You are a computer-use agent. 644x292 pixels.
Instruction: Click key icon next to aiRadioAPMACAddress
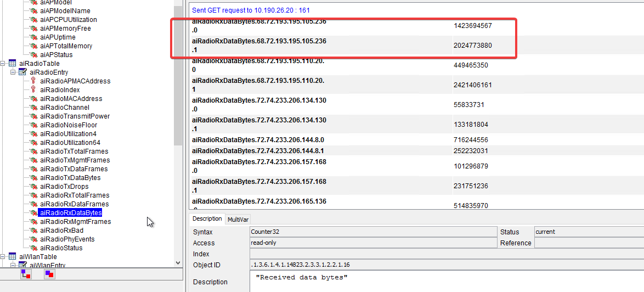point(34,81)
